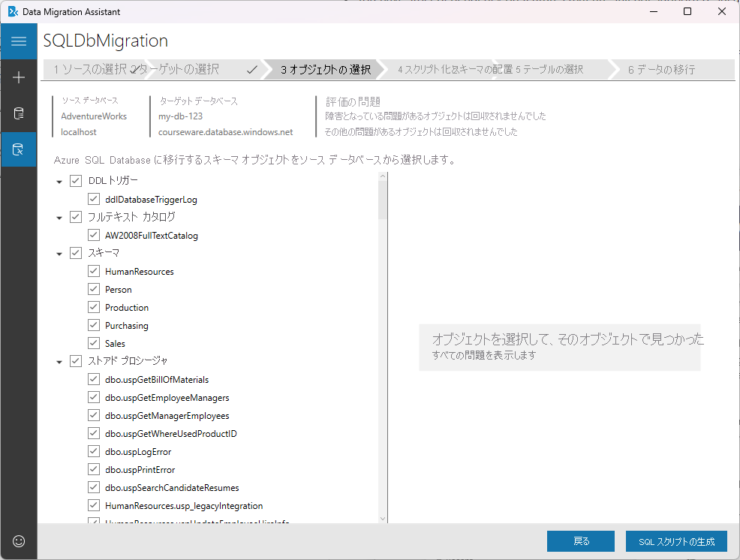Open the assessments database icon in sidebar
The height and width of the screenshot is (560, 740).
19,113
